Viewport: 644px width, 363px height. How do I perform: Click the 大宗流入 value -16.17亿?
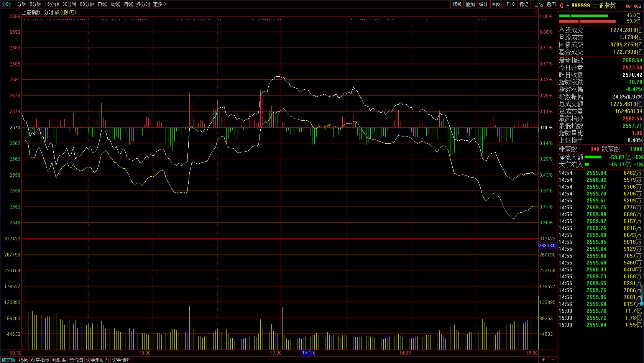(620, 164)
